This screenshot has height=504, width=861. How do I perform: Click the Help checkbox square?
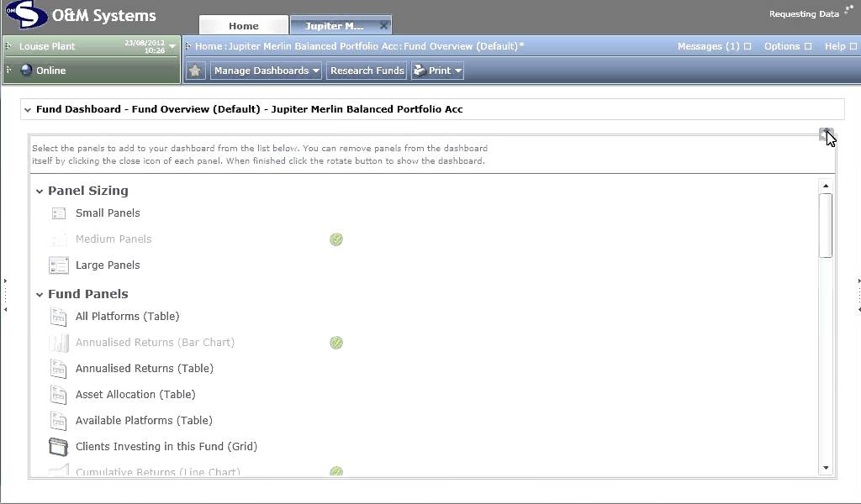click(x=853, y=46)
